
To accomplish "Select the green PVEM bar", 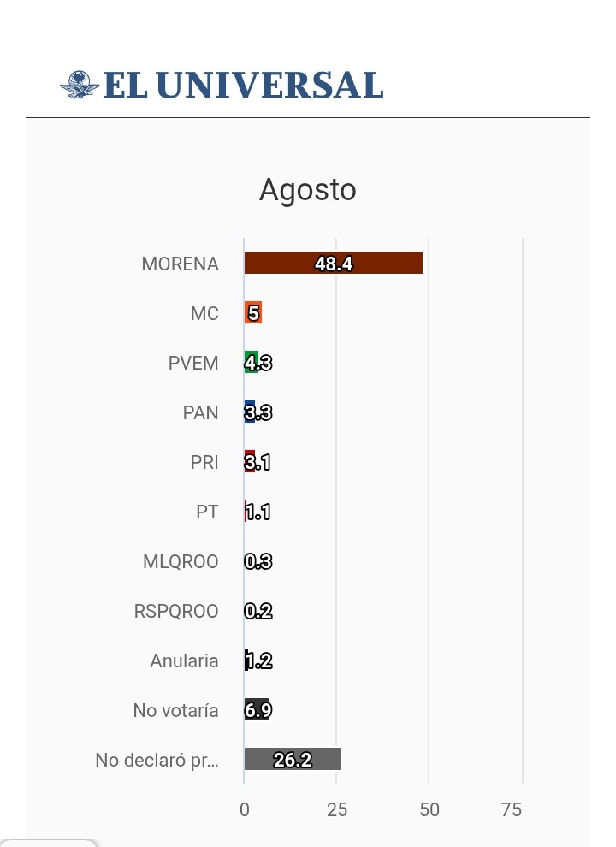I will pyautogui.click(x=252, y=363).
